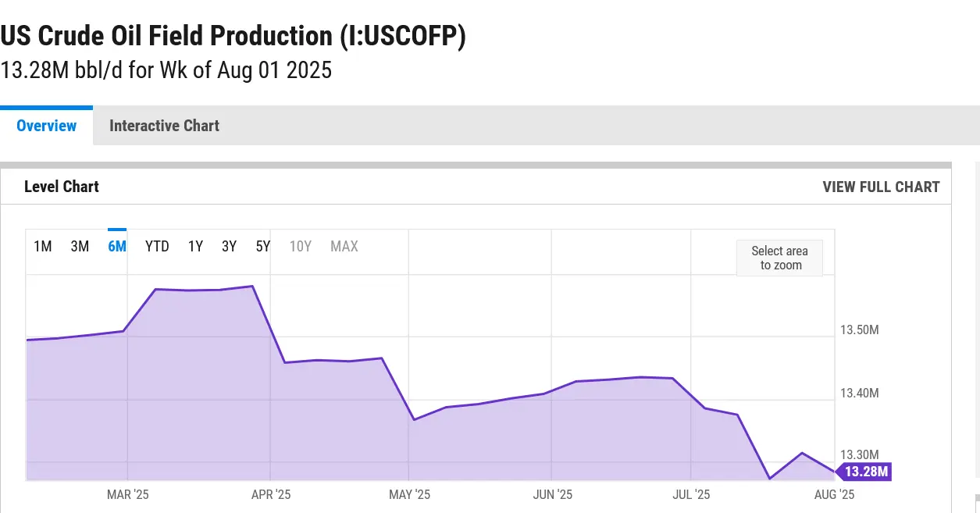Click the 13.50M y-axis label

coord(859,330)
